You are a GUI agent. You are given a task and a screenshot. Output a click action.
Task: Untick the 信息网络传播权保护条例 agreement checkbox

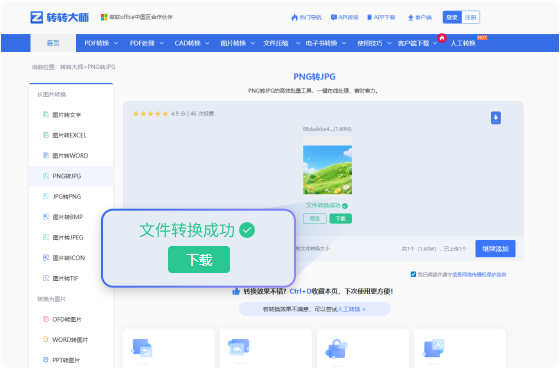click(x=413, y=274)
